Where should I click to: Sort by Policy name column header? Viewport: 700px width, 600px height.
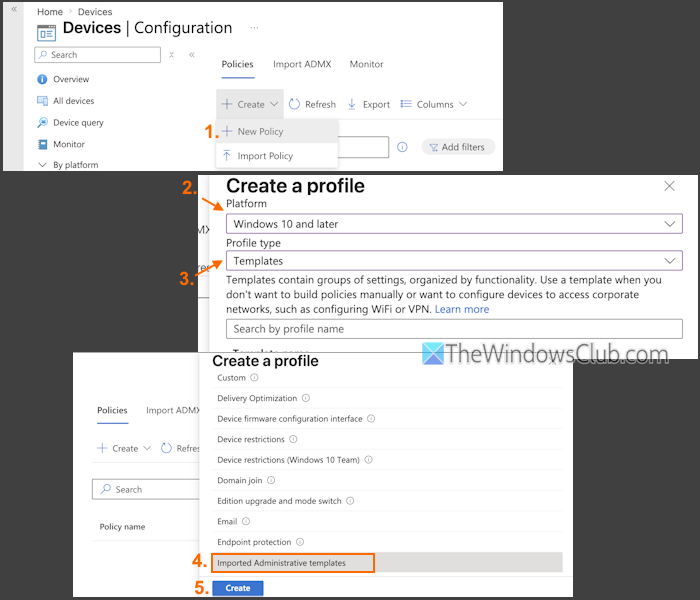[x=122, y=527]
